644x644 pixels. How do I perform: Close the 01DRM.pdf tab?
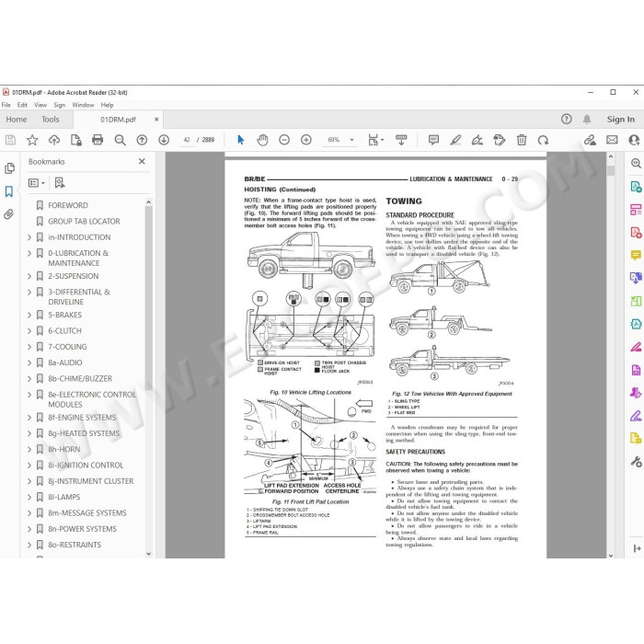click(156, 120)
